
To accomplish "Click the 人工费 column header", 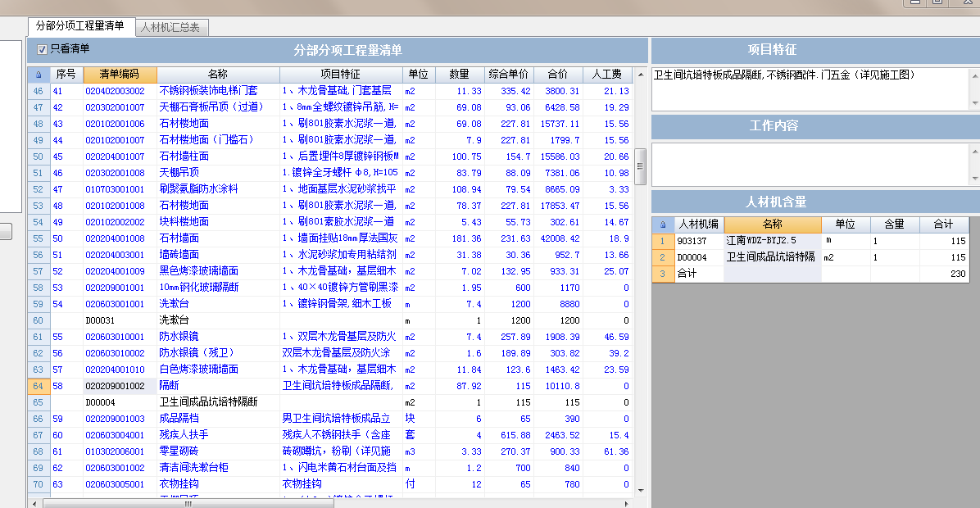I will [607, 75].
